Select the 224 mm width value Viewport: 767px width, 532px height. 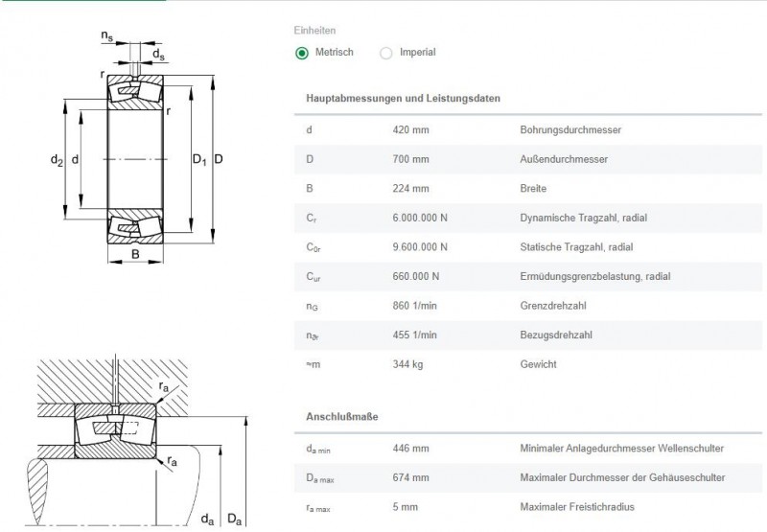tap(410, 189)
